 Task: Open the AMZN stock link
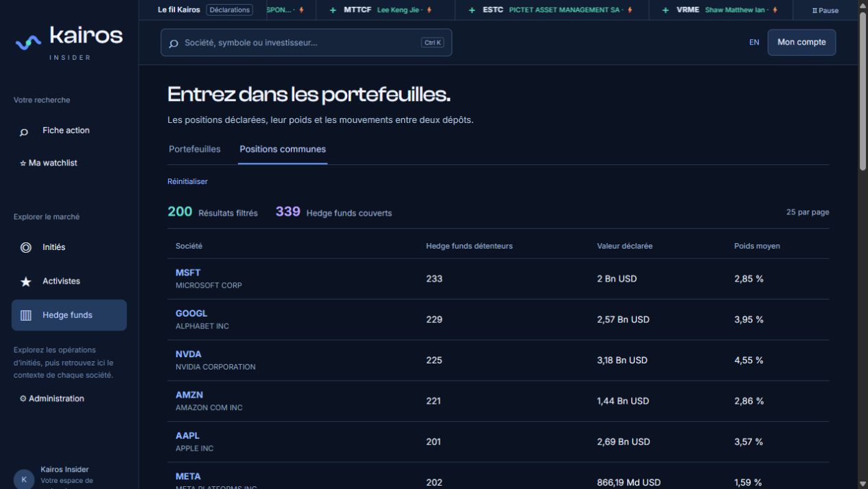[x=189, y=395]
